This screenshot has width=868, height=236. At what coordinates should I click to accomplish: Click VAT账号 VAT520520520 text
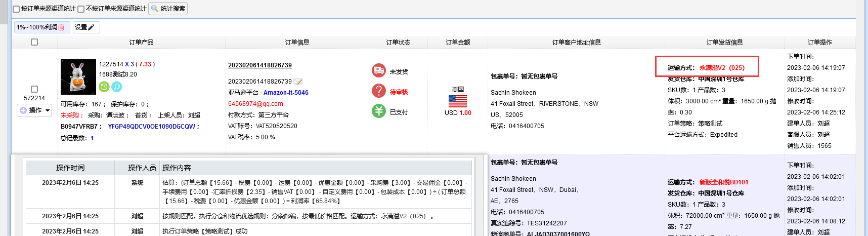pos(263,126)
